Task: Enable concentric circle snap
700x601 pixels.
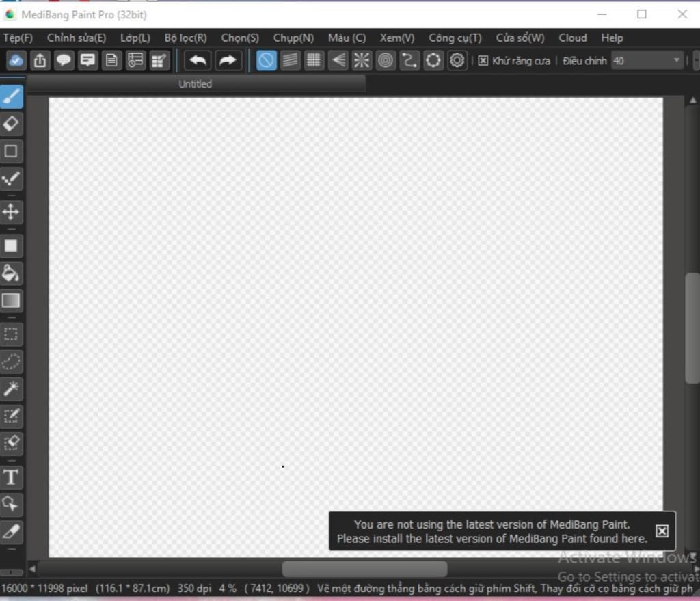Action: coord(386,60)
